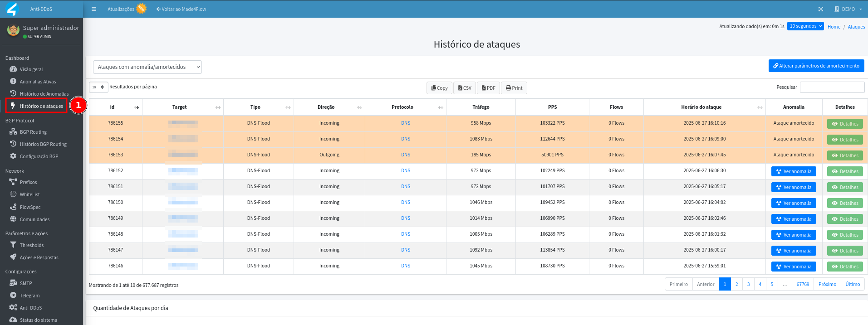Open Ações e Respostas sidebar item
Image resolution: width=868 pixels, height=325 pixels.
pyautogui.click(x=39, y=257)
